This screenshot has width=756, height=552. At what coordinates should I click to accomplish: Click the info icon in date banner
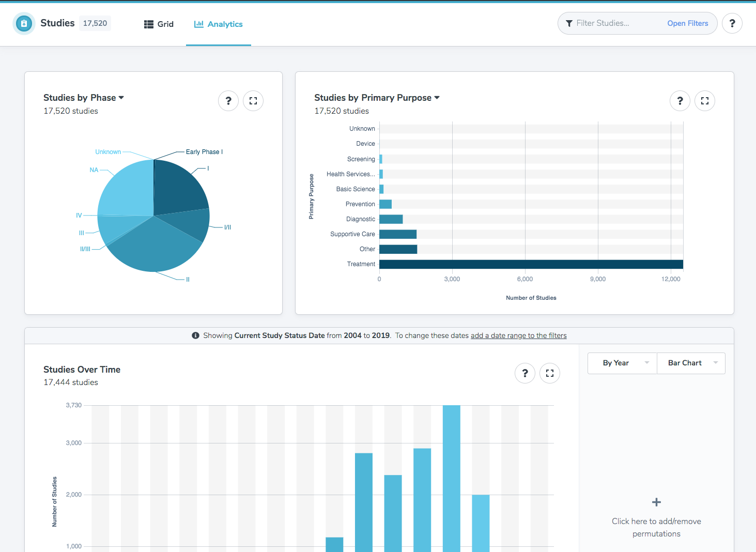point(195,335)
